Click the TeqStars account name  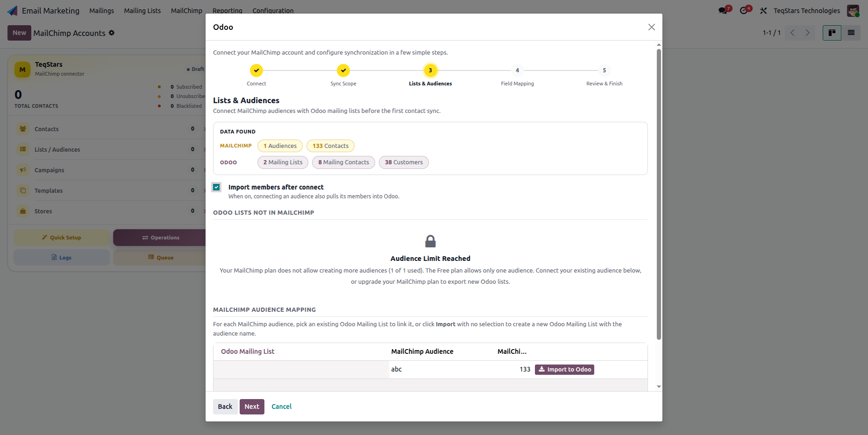pos(49,64)
